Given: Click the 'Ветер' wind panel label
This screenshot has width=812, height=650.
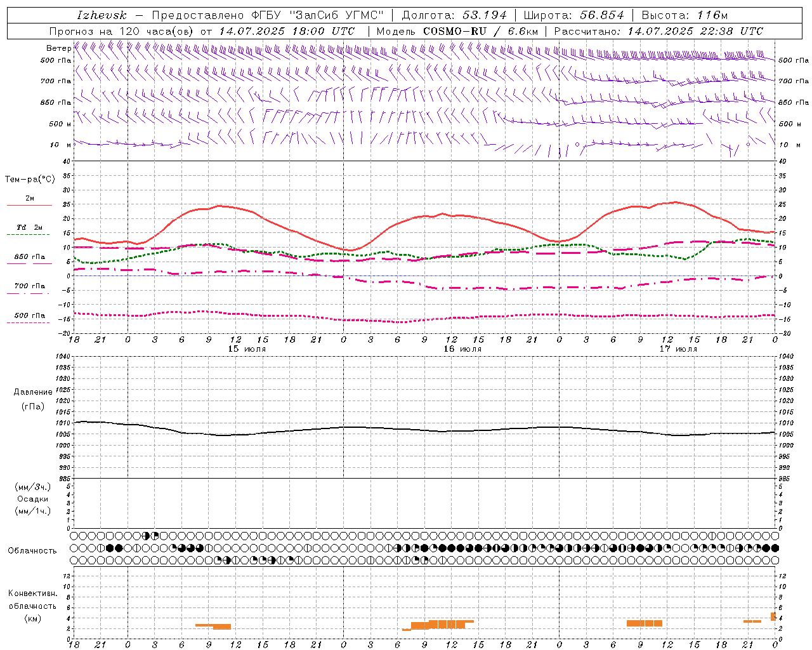Looking at the screenshot, I should (58, 48).
